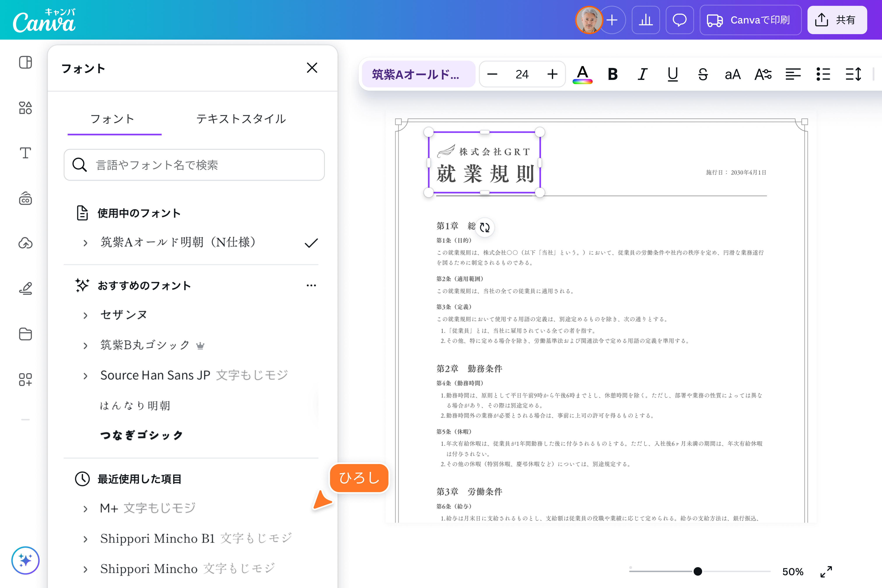Click the Canva logo
The height and width of the screenshot is (588, 882).
point(44,20)
